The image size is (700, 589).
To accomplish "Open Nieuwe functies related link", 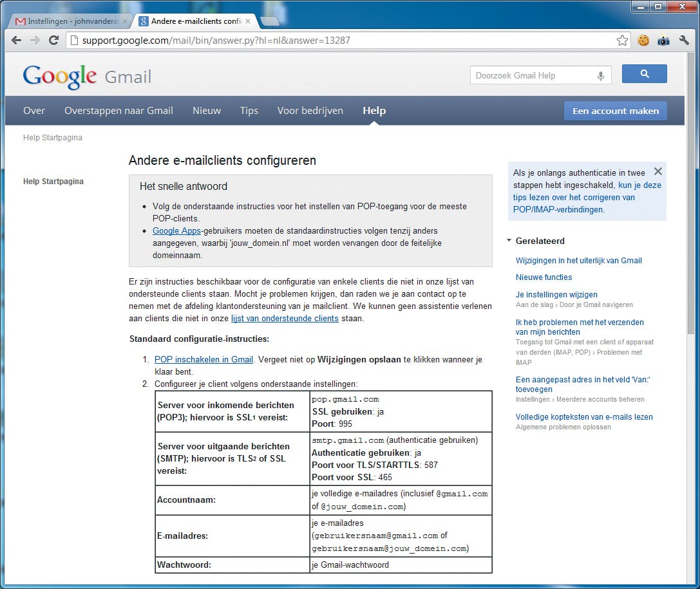I will pyautogui.click(x=544, y=277).
